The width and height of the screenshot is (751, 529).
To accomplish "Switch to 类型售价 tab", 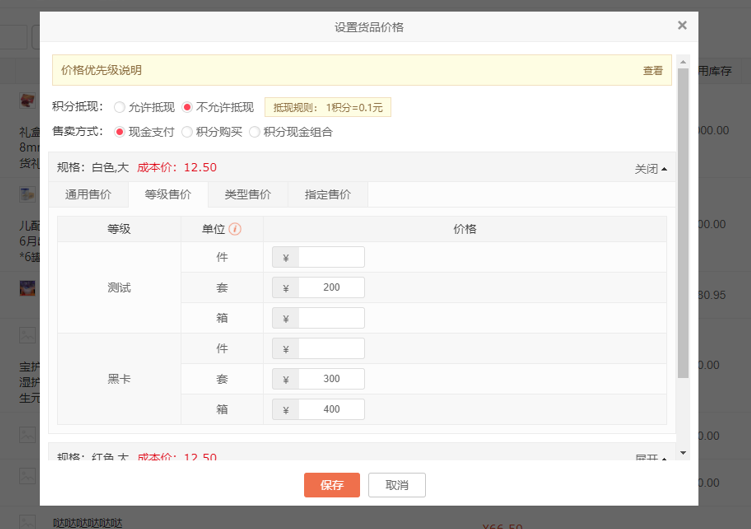I will click(248, 195).
